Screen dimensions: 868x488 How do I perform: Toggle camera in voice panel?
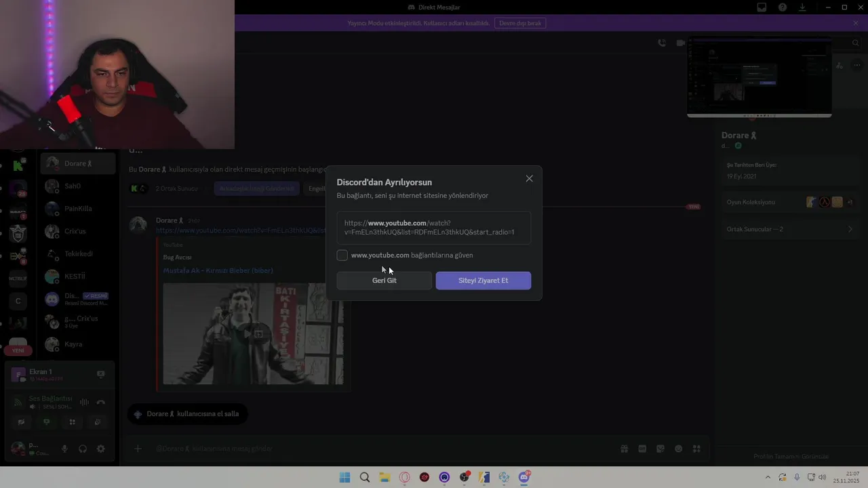point(21,422)
